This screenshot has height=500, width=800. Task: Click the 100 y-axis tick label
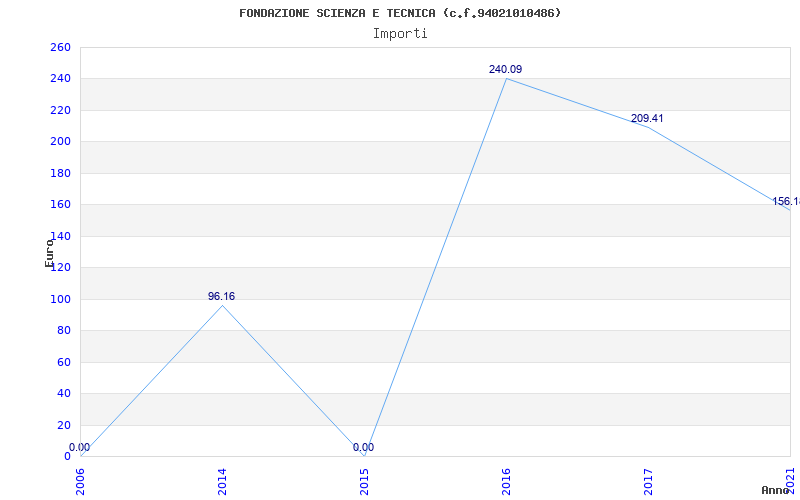pos(60,299)
